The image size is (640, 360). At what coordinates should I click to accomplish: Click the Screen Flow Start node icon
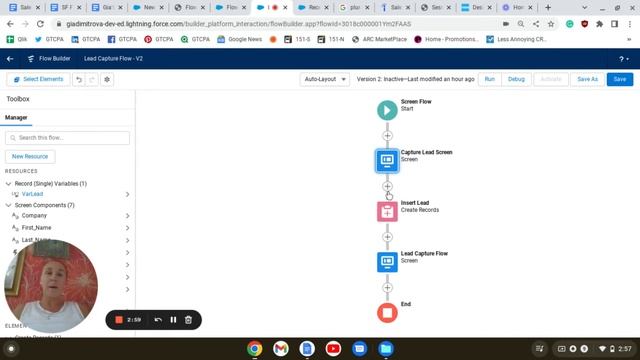tap(387, 110)
